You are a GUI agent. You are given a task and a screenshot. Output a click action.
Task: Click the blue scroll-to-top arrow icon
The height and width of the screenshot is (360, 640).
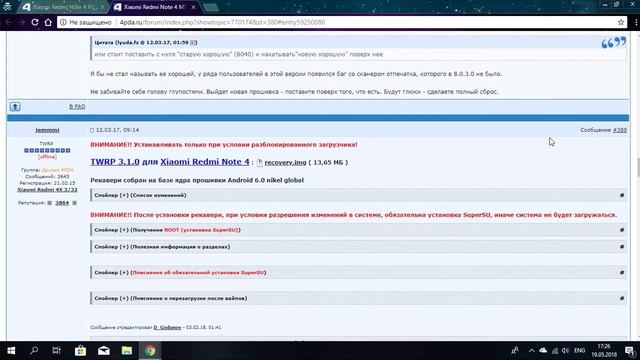point(15,107)
